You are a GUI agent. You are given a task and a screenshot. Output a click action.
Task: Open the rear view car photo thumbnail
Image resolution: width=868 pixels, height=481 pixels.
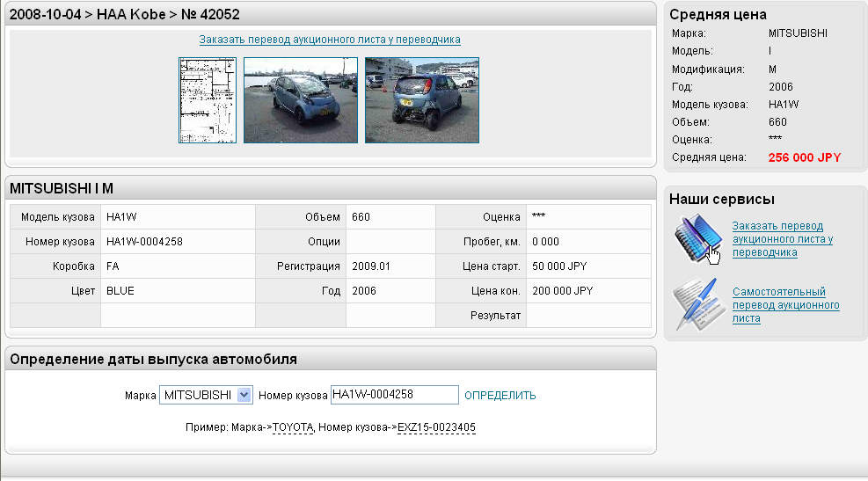click(422, 100)
